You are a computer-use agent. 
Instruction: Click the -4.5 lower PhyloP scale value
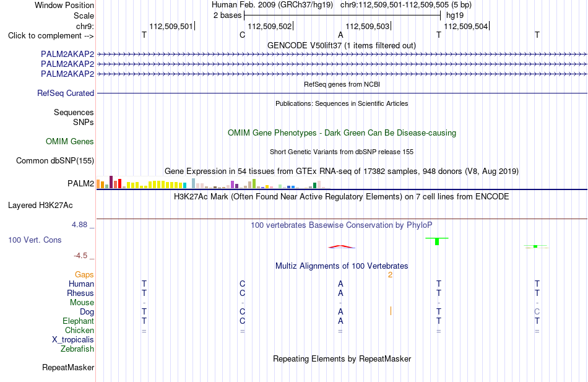pyautogui.click(x=80, y=256)
